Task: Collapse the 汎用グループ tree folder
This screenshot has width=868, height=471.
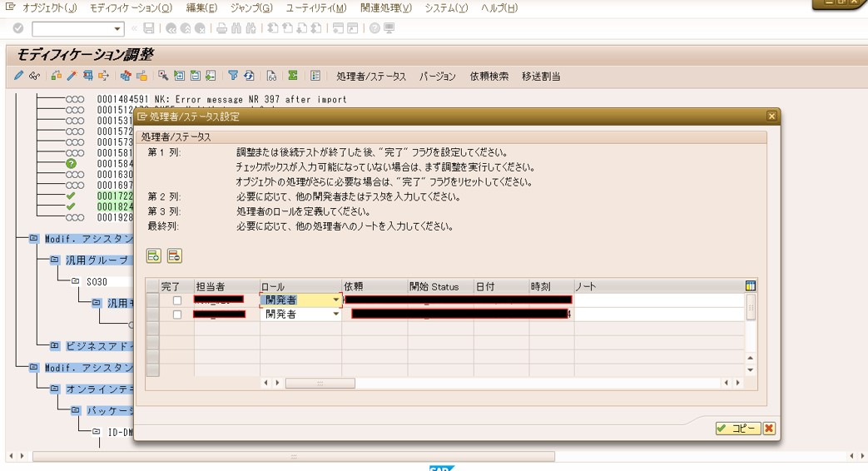Action: coord(54,260)
